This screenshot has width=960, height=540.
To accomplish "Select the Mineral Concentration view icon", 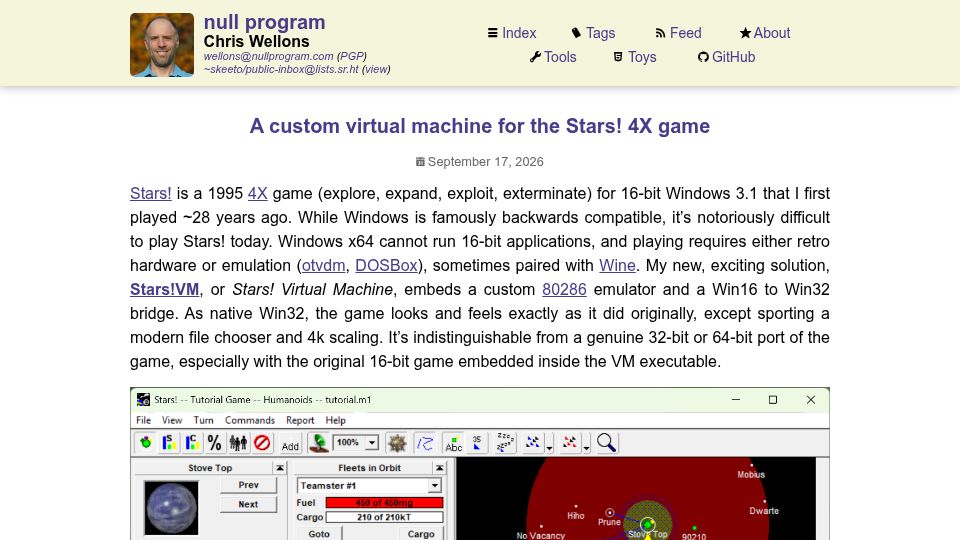I will (x=192, y=443).
